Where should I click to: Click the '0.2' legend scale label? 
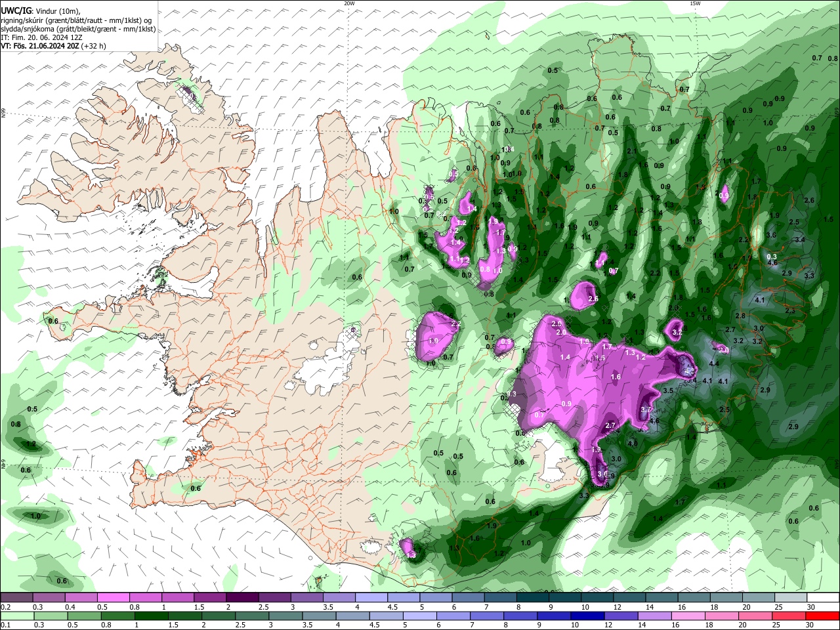coord(5,607)
